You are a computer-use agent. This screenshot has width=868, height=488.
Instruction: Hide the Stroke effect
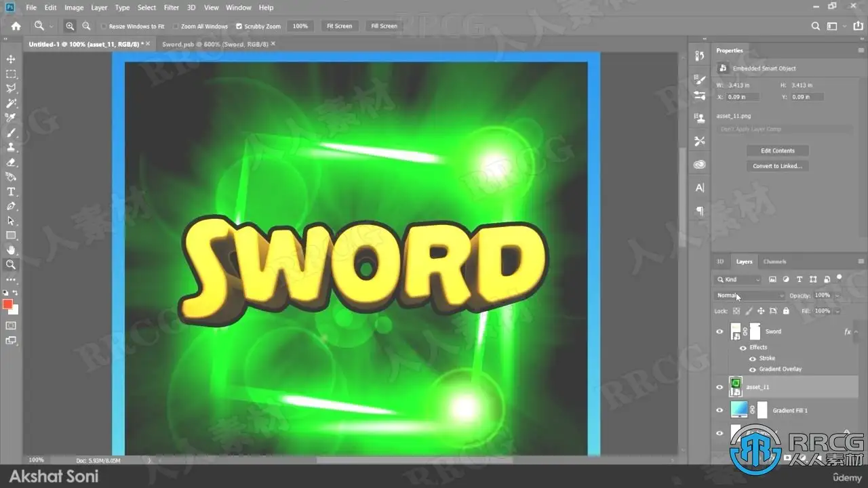click(x=752, y=358)
